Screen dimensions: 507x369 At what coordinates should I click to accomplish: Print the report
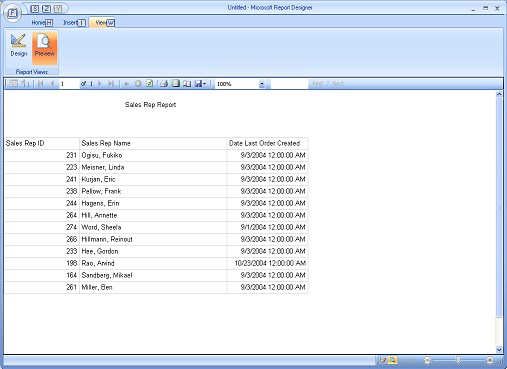coord(164,84)
